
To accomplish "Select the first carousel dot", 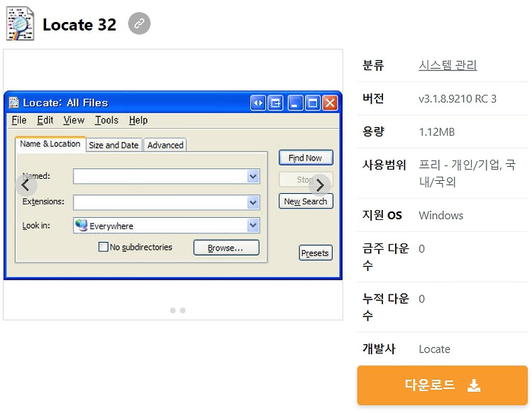I will tap(172, 310).
